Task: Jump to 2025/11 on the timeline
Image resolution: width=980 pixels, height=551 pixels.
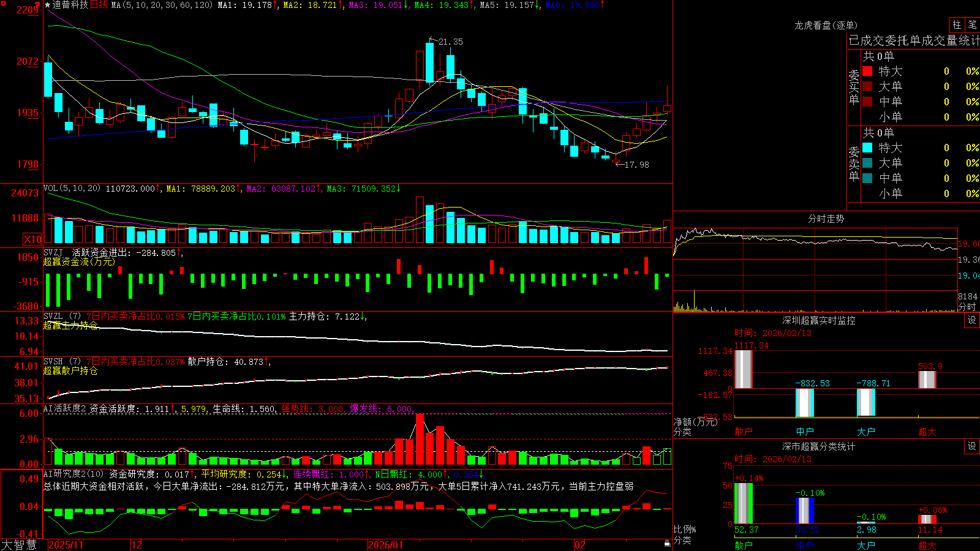Action: (66, 545)
